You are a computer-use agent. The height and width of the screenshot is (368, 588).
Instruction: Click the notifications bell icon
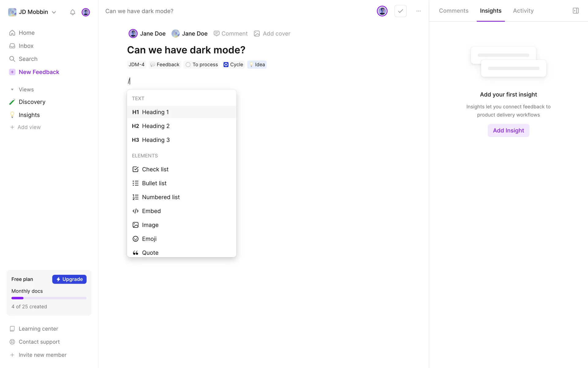point(73,12)
